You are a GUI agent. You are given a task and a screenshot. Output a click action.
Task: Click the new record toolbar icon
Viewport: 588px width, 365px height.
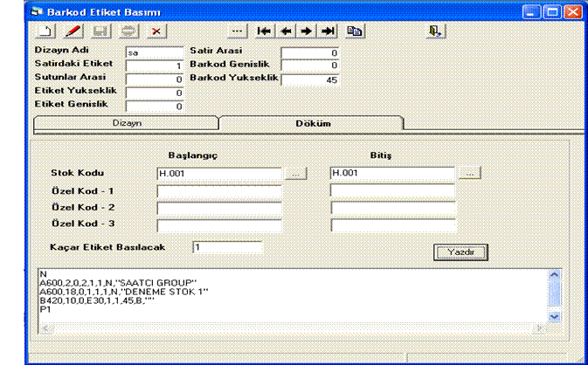(45, 31)
